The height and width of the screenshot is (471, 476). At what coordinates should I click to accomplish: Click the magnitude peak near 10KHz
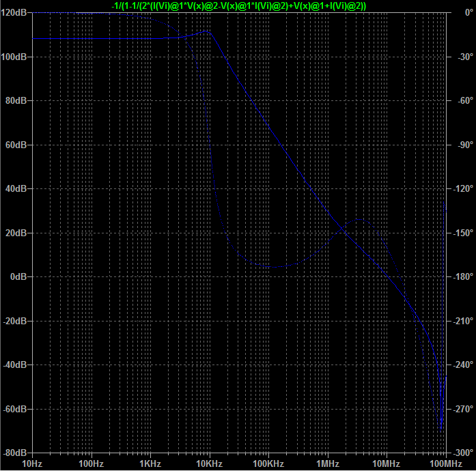pos(206,31)
